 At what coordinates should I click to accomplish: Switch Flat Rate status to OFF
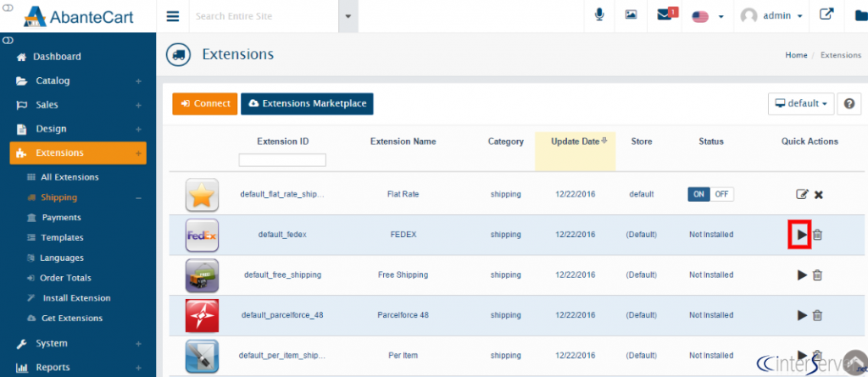click(722, 194)
